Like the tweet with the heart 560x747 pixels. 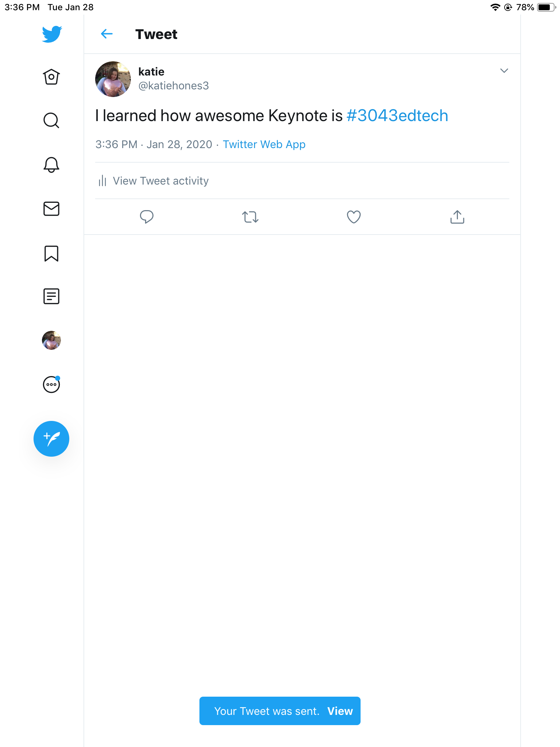[354, 217]
